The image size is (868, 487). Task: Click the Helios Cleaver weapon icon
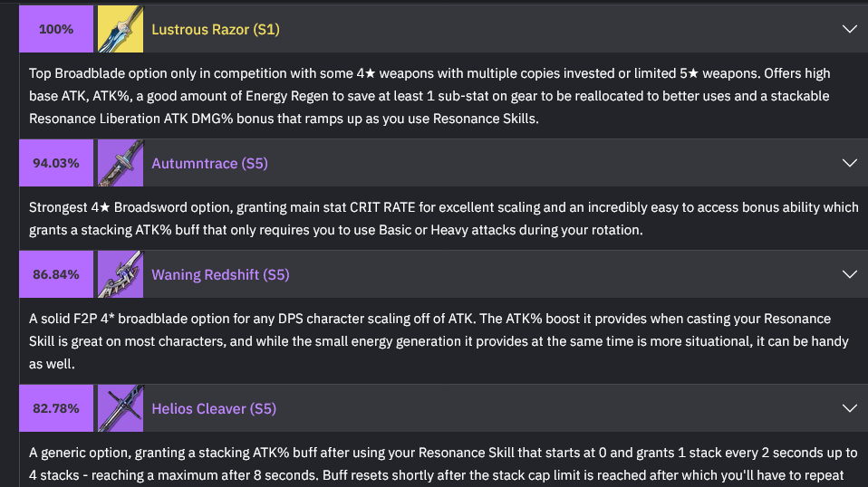coord(121,408)
